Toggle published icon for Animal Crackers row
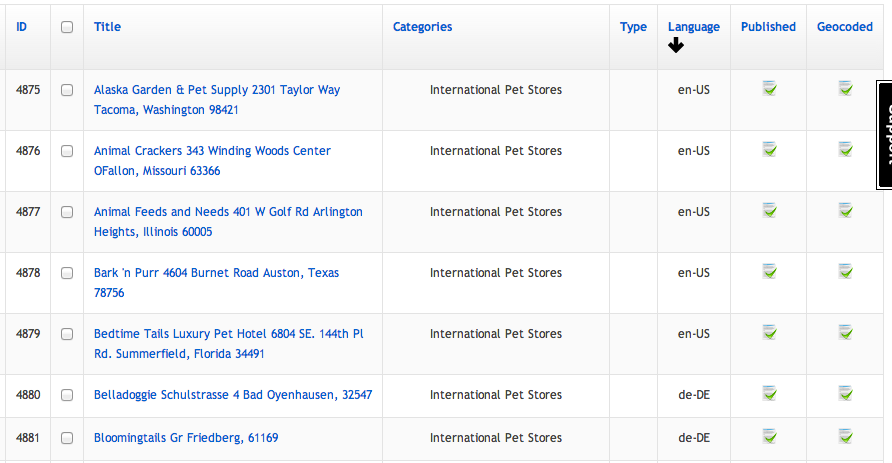892x463 pixels. [769, 150]
